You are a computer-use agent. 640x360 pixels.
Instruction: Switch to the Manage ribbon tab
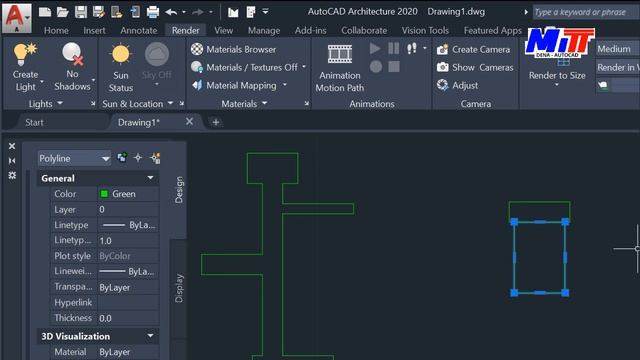pos(264,30)
